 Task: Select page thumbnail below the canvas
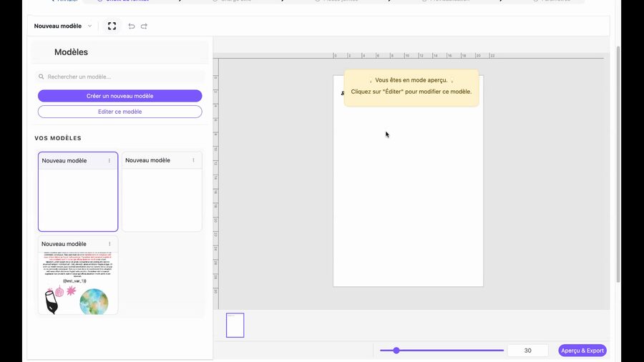point(235,325)
